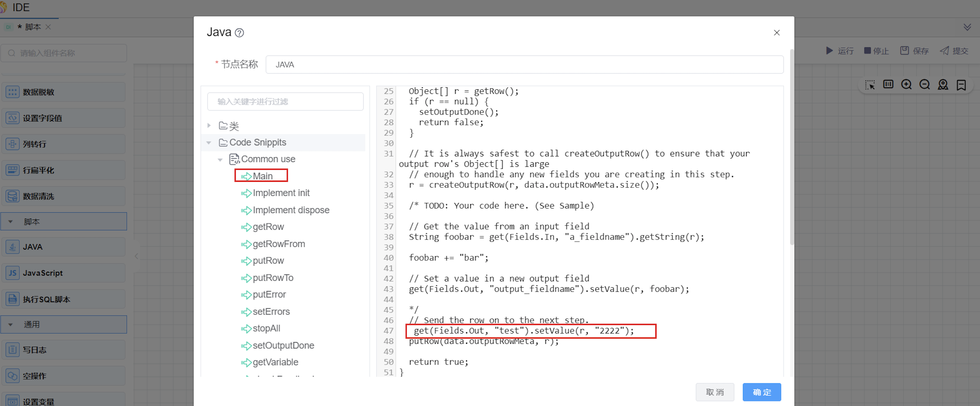Click the 写日志 component icon
Viewport: 980px width, 406px height.
pyautogui.click(x=12, y=350)
